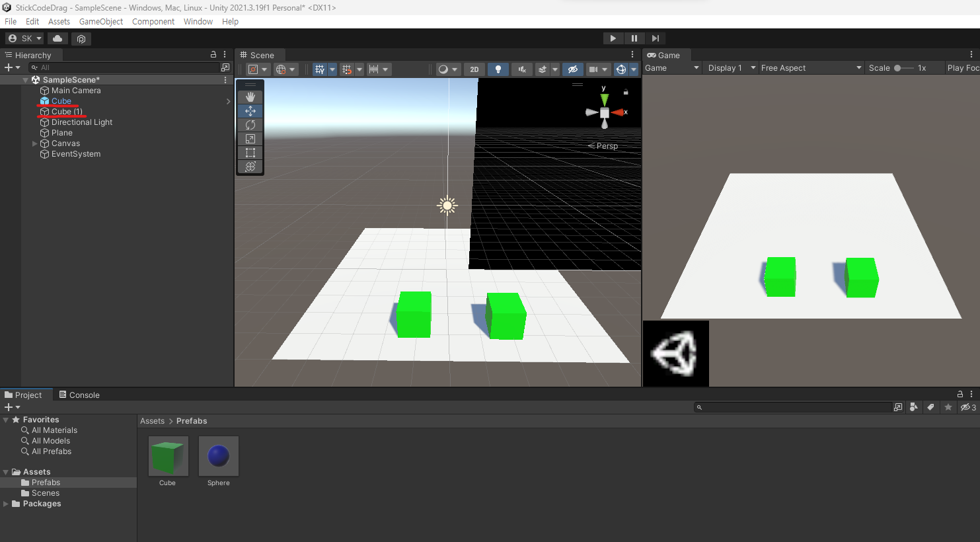Screen dimensions: 980x542
Task: Select the Scale tool
Action: pos(250,139)
